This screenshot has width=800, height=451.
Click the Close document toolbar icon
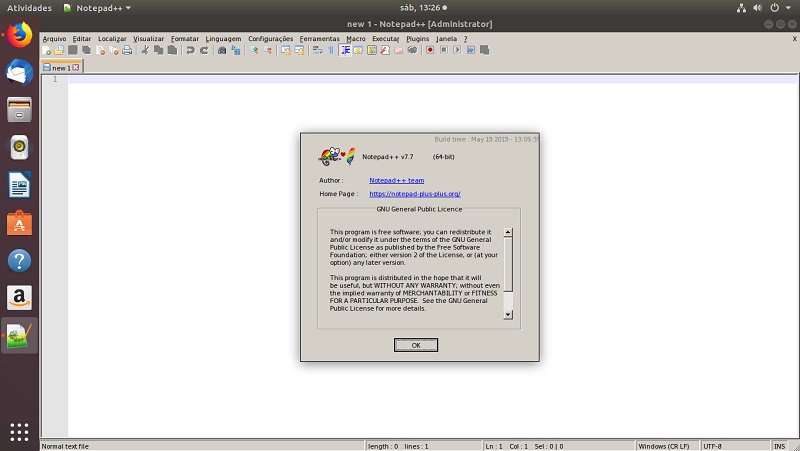[x=101, y=50]
